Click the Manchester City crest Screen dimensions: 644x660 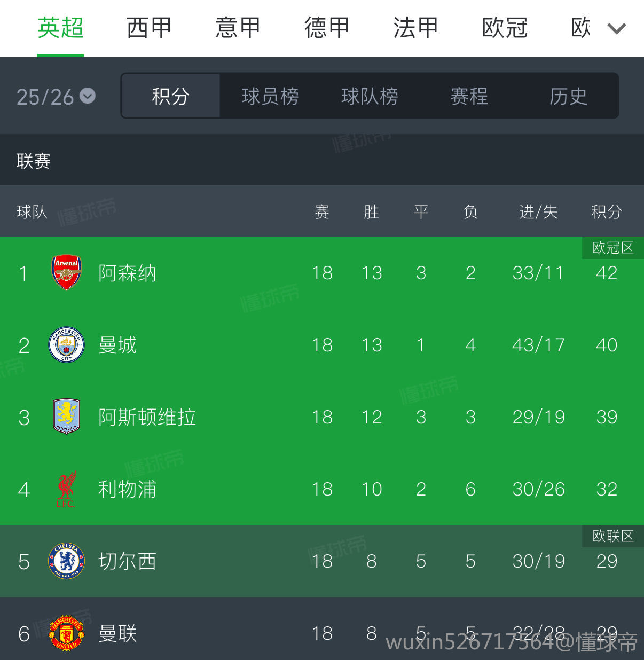click(66, 345)
